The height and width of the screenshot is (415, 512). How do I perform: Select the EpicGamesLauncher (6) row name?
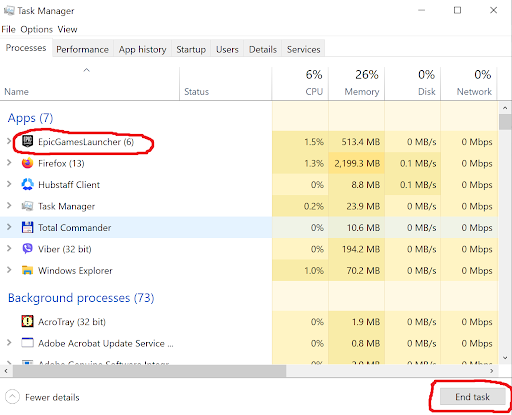tap(86, 142)
